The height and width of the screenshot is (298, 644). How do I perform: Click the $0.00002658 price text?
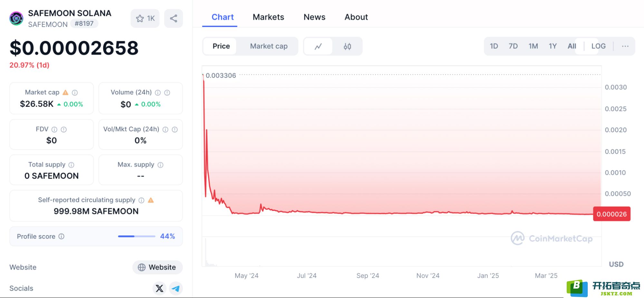pyautogui.click(x=74, y=48)
